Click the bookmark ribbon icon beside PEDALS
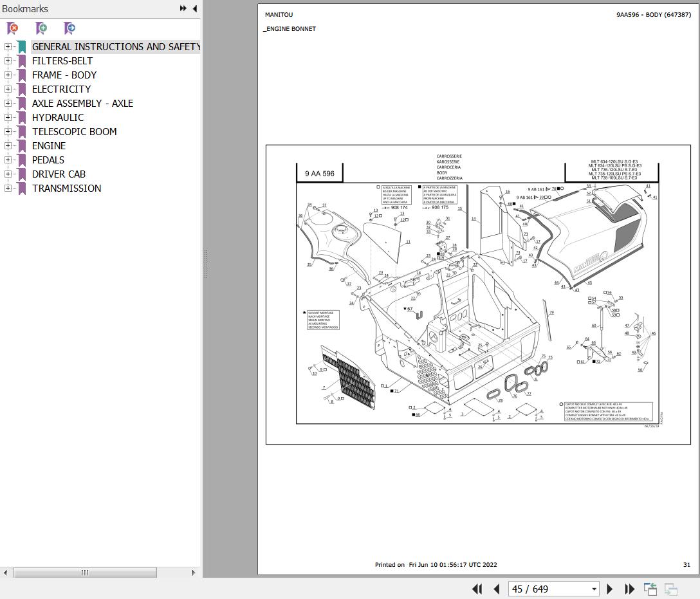The image size is (700, 599). [x=22, y=160]
